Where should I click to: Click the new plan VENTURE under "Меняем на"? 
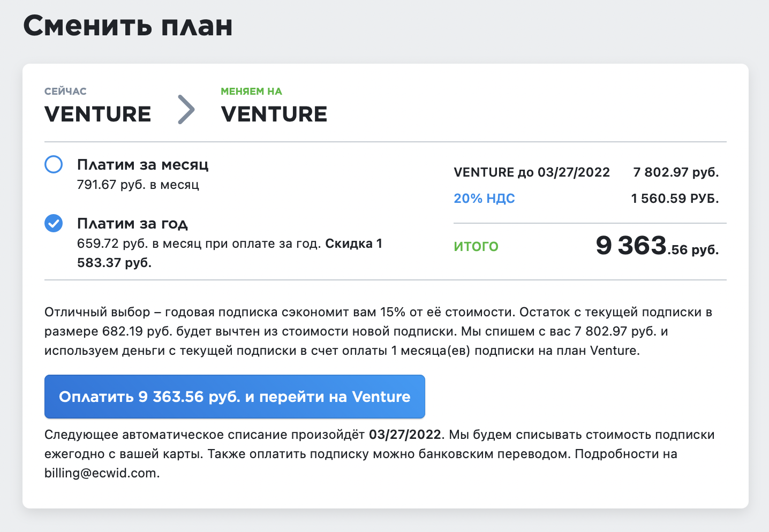pos(274,114)
